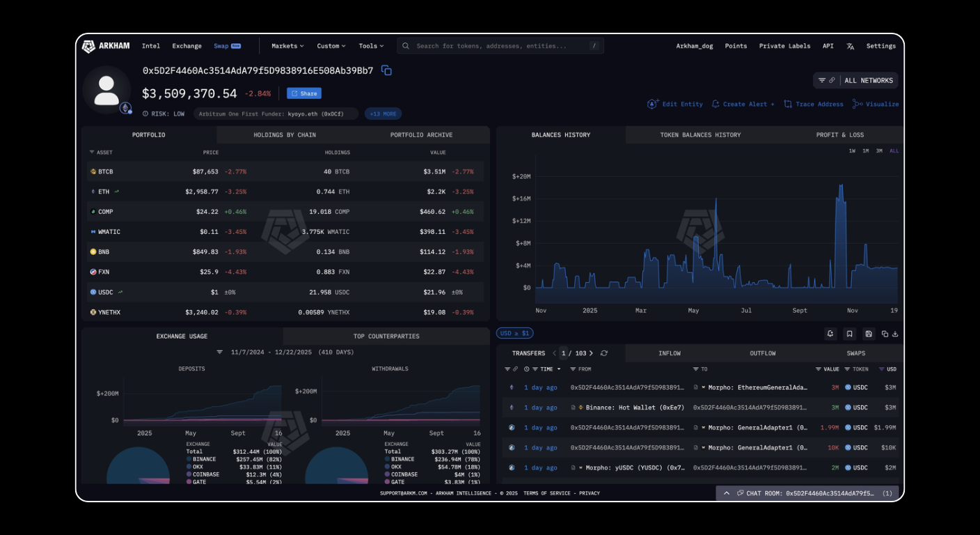Click the +13 MORE label pill

coord(383,114)
